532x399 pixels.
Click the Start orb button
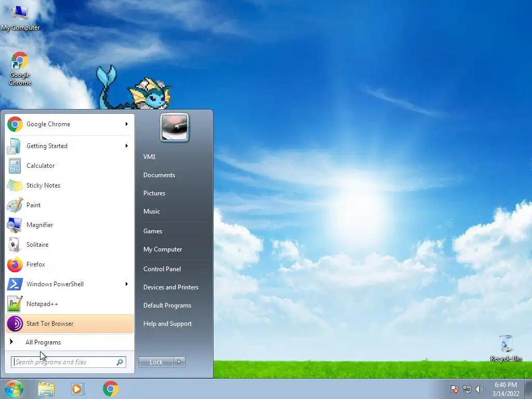point(14,389)
